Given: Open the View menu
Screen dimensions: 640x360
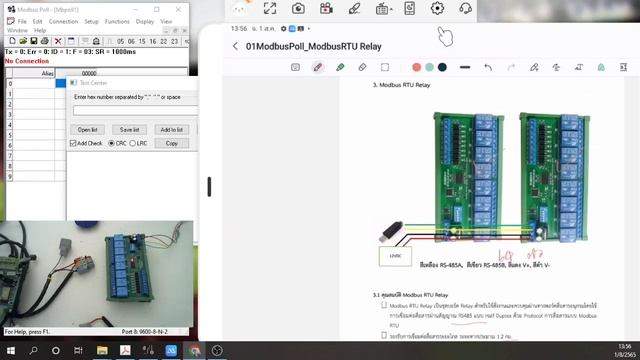Looking at the screenshot, I should [x=166, y=21].
